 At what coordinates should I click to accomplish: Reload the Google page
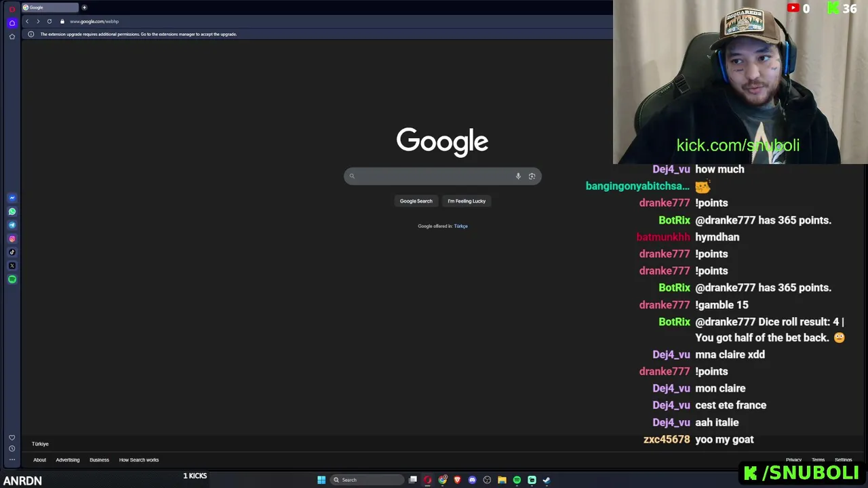coord(50,21)
